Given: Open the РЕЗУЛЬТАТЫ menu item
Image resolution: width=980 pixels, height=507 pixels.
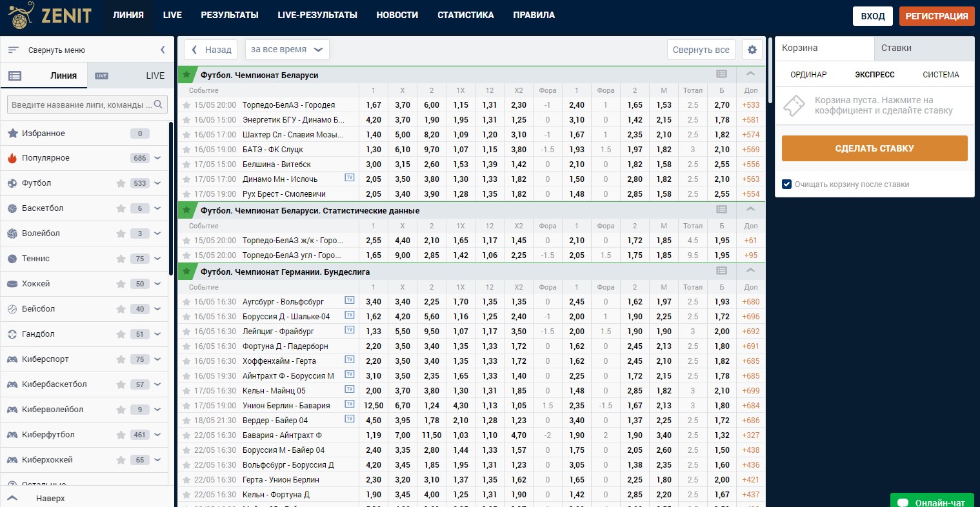Looking at the screenshot, I should [x=230, y=15].
